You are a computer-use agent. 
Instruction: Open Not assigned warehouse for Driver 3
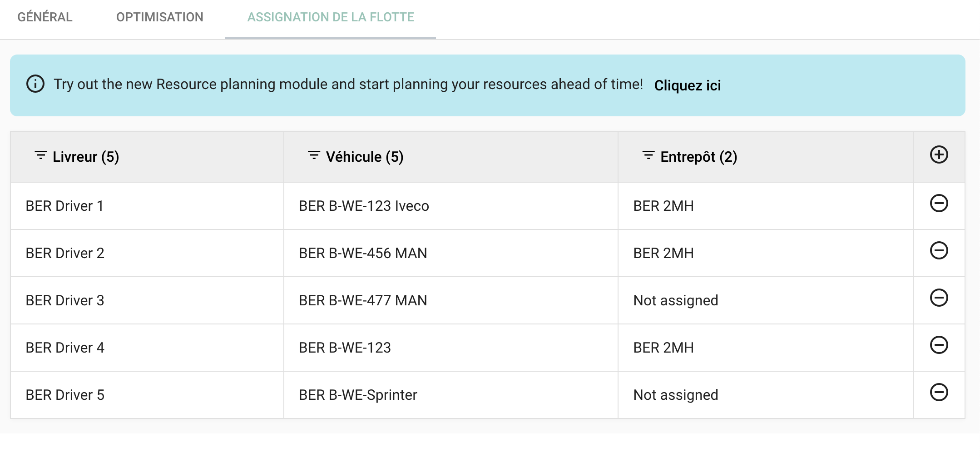point(765,300)
